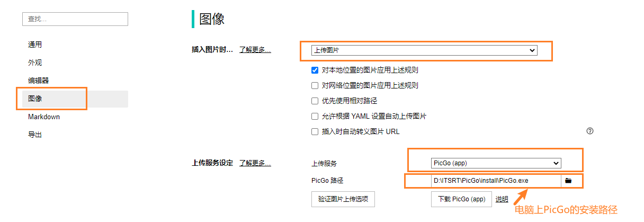Image resolution: width=644 pixels, height=222 pixels.
Task: Click the 查找 search field
Action: click(75, 19)
